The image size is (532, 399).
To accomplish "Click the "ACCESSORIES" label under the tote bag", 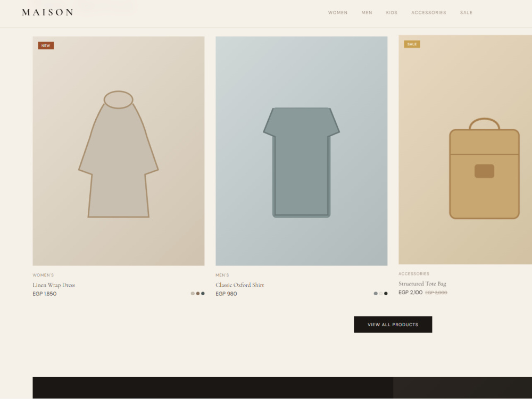I will tap(414, 274).
